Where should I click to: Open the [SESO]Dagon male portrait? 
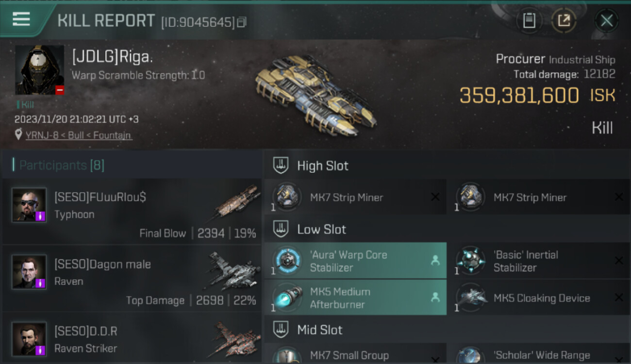pos(29,272)
